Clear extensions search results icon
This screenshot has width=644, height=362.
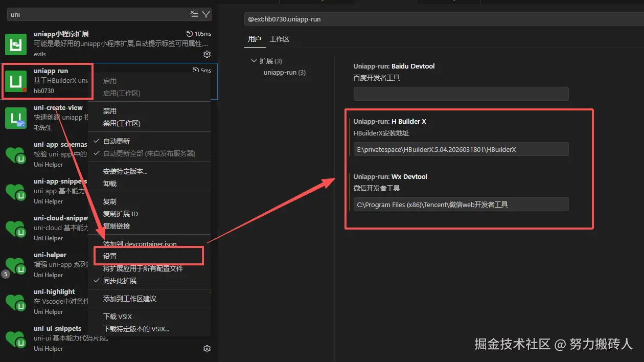click(x=194, y=14)
